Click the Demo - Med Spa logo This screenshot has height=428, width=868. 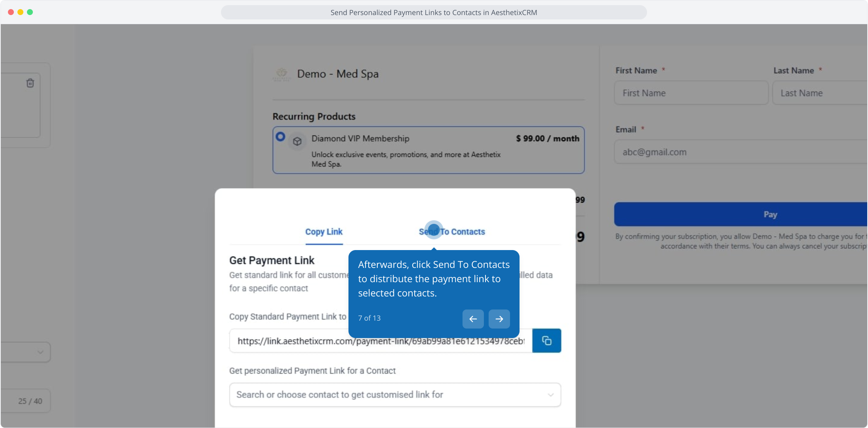(x=282, y=74)
